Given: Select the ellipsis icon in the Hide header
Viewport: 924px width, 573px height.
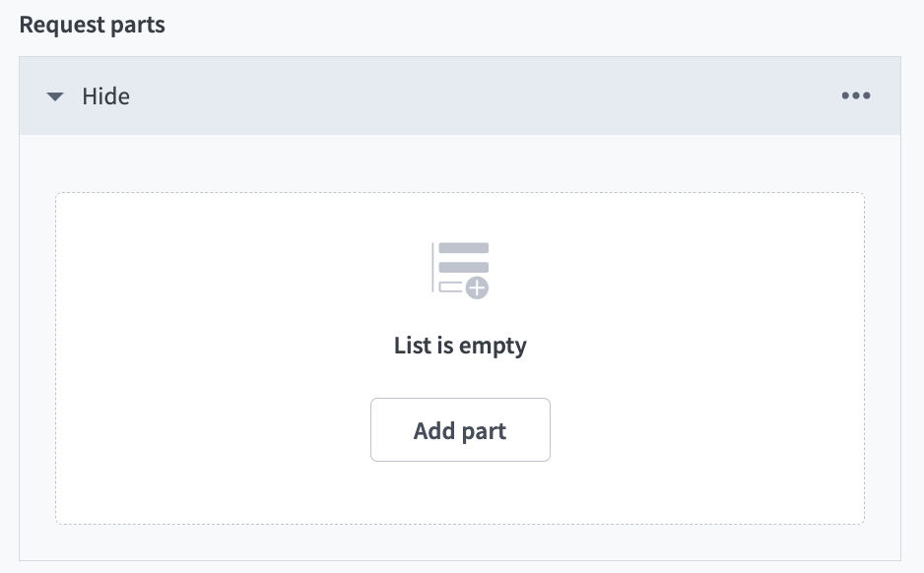Looking at the screenshot, I should point(855,95).
